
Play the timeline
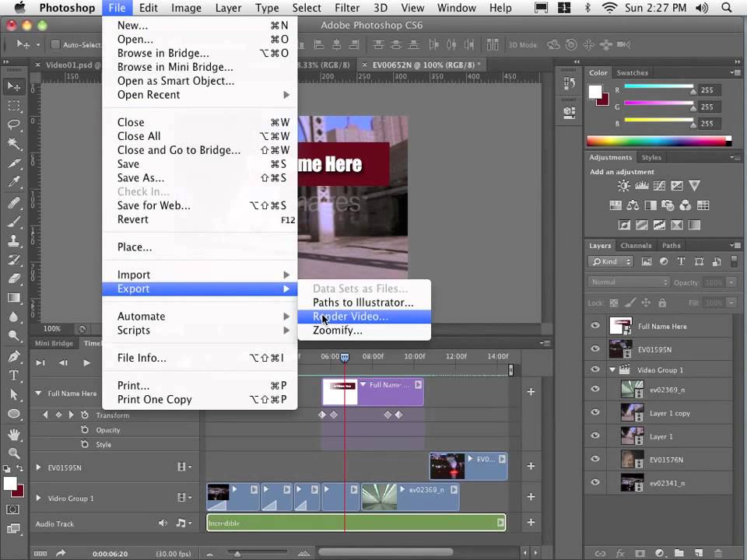pyautogui.click(x=86, y=363)
